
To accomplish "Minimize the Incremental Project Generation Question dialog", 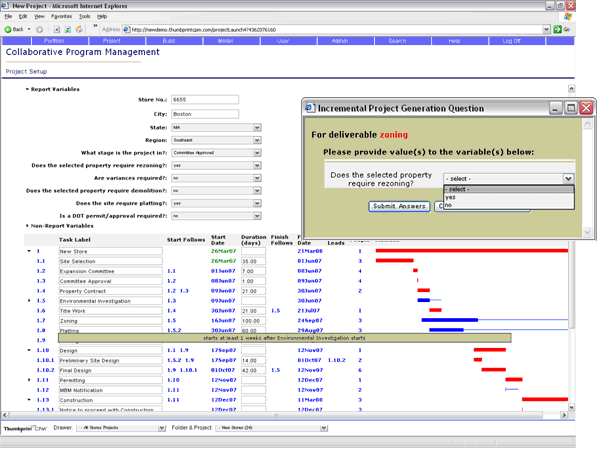I will tap(555, 108).
